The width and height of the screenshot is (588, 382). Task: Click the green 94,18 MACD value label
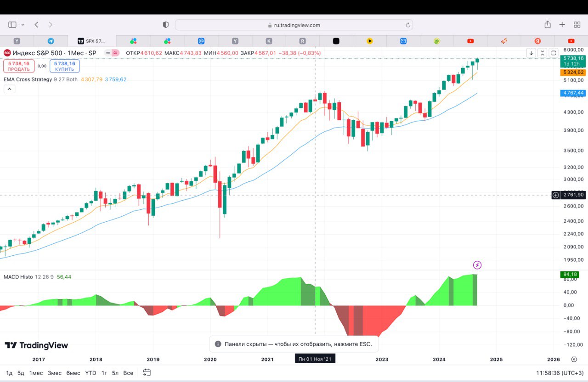click(569, 275)
